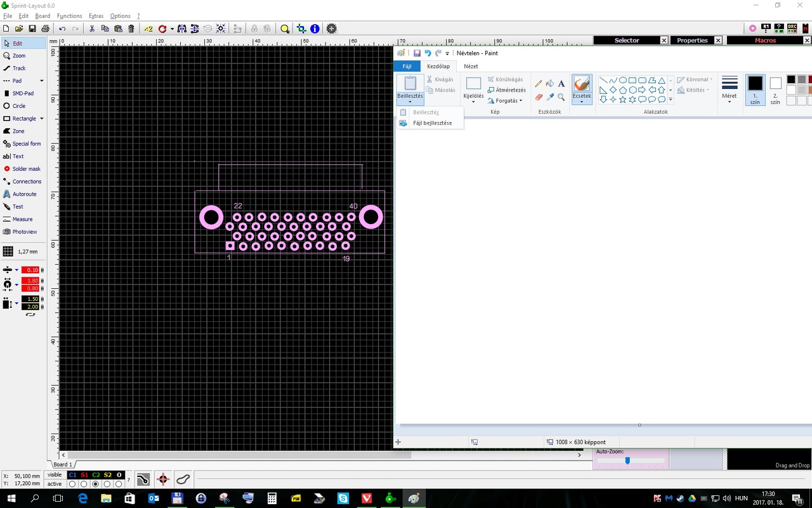This screenshot has height=508, width=812.
Task: Click the scissors Cut icon in Sprint-Layout toolbar
Action: point(92,29)
